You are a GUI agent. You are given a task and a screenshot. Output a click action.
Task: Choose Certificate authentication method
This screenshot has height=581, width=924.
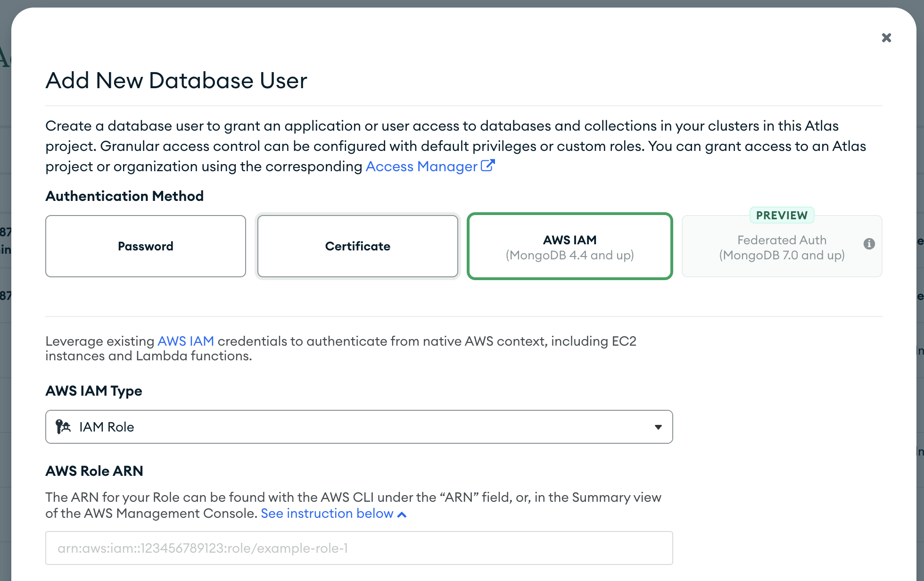tap(358, 246)
